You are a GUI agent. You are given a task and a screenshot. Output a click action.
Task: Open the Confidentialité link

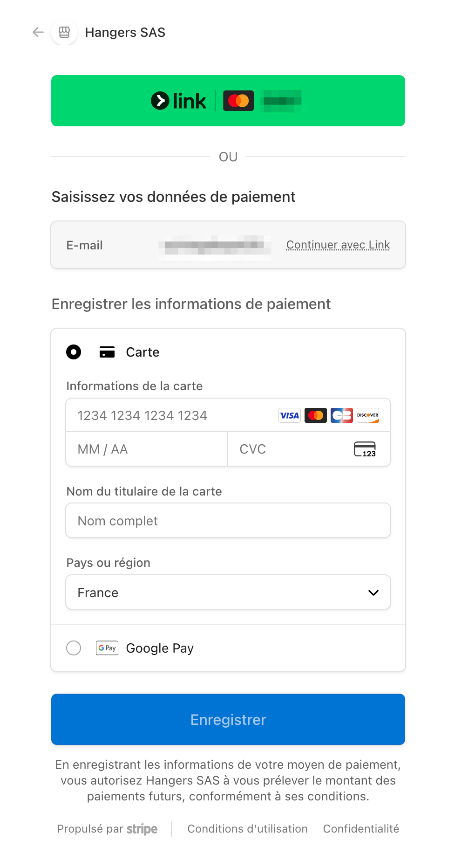click(x=361, y=829)
